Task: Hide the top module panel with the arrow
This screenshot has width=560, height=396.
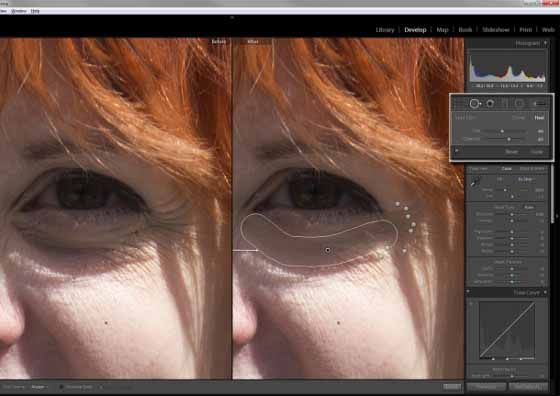Action: point(232,17)
